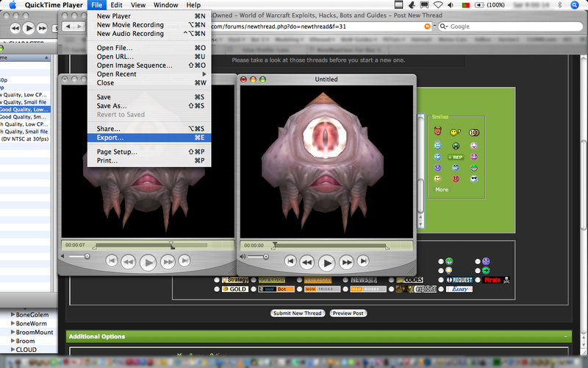Select 'Good Quality, Low...' highlighted list row

click(25, 109)
